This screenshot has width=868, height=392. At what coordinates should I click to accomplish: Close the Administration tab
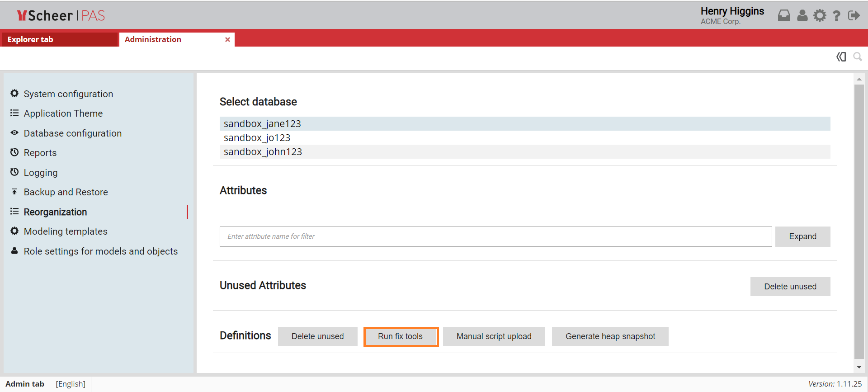tap(227, 40)
